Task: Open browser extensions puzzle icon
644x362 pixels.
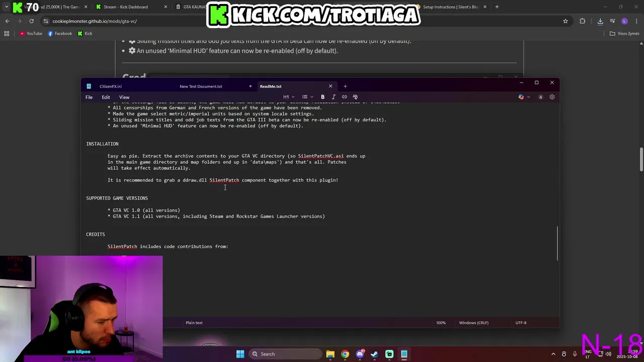Action: [x=583, y=21]
